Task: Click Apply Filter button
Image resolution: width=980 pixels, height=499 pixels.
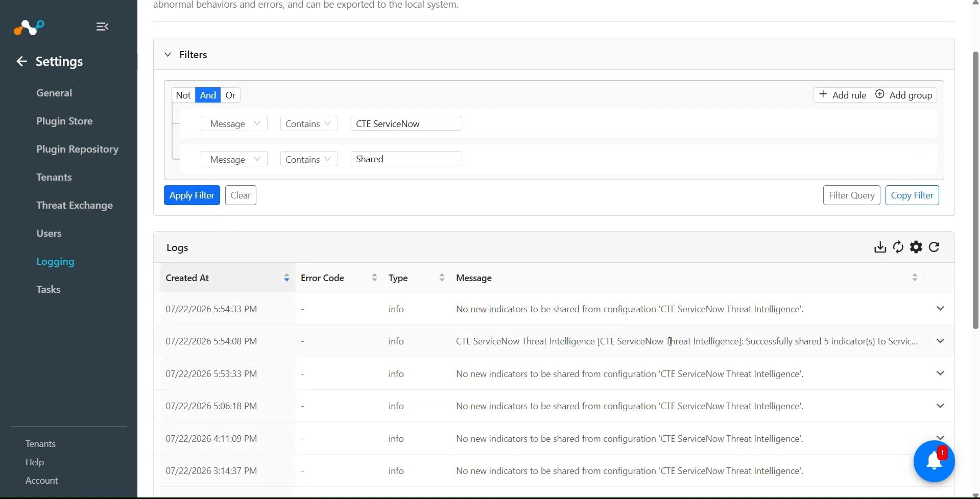Action: pyautogui.click(x=192, y=195)
